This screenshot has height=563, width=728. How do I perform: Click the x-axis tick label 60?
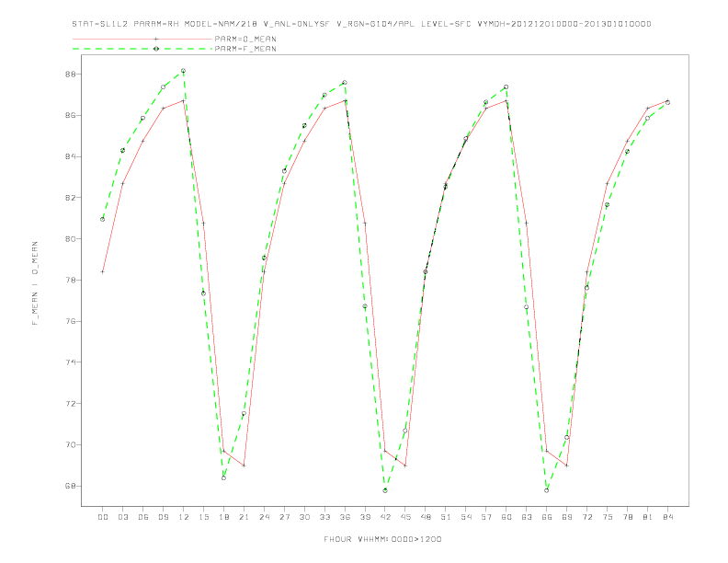506,517
